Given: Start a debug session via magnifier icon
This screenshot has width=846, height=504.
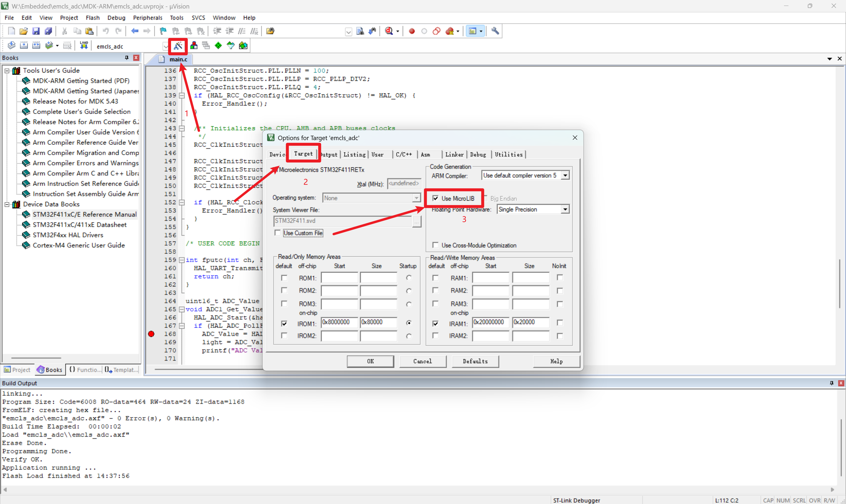Looking at the screenshot, I should [x=389, y=31].
